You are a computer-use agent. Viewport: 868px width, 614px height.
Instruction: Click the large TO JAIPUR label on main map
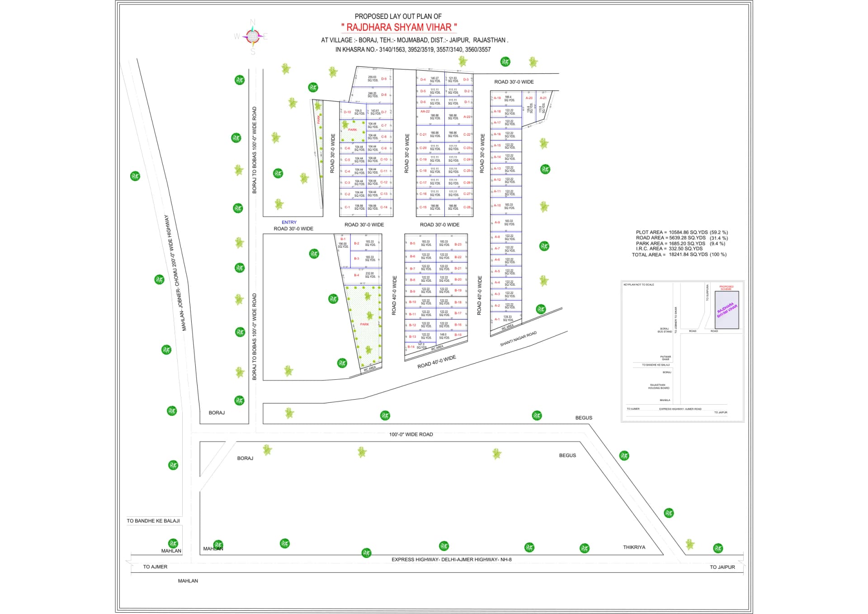point(722,567)
